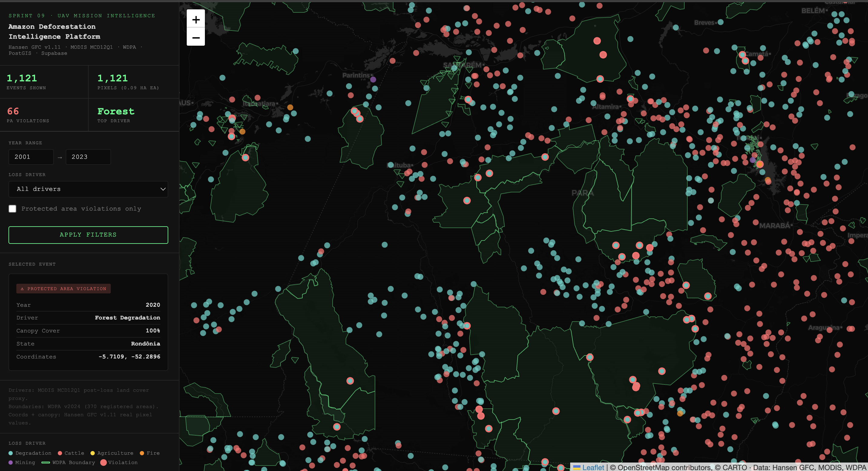Click the Degradation legend teal swatch
Image resolution: width=868 pixels, height=471 pixels.
point(11,453)
